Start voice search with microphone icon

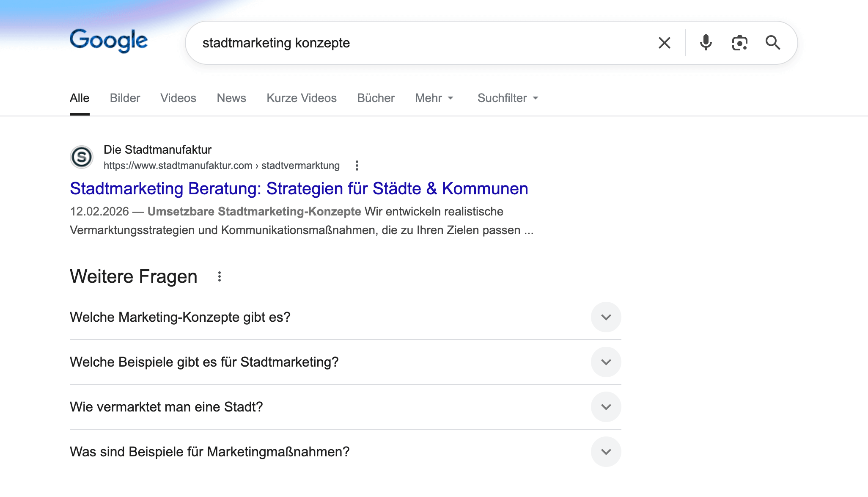click(x=706, y=43)
